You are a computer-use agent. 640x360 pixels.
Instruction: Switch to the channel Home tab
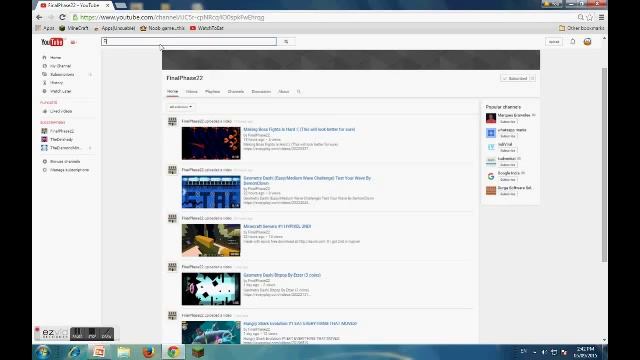(172, 92)
